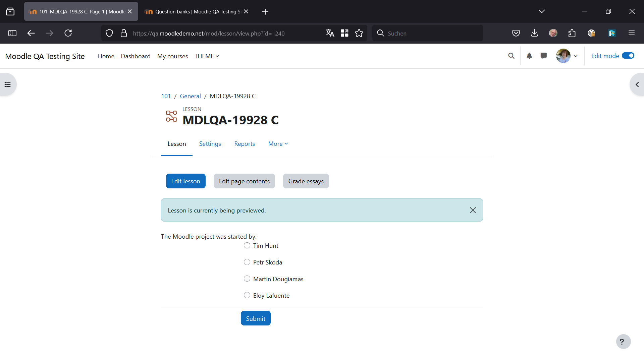Open the user profile menu
Image resolution: width=644 pixels, height=362 pixels.
567,56
